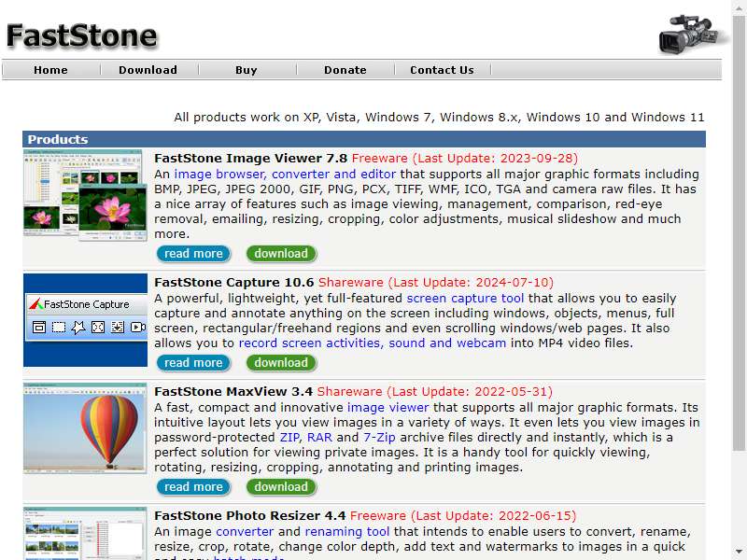
Task: Click the 'FastStone Image Viewer 7.8' title
Action: tap(250, 159)
